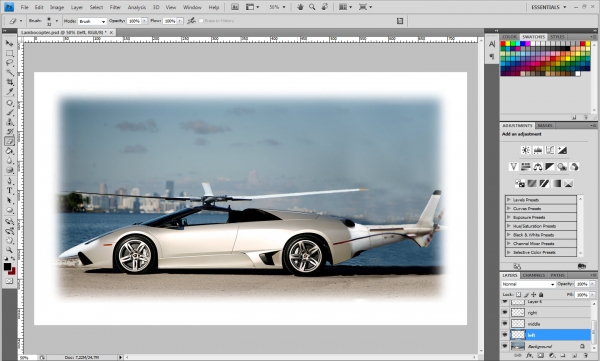
Task: Hide the 'right' layer
Action: click(x=505, y=312)
